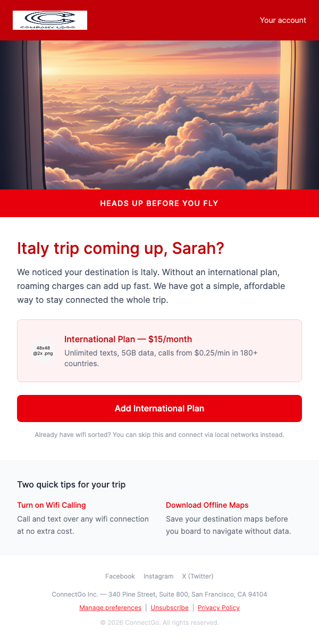Open the Facebook link

(120, 576)
